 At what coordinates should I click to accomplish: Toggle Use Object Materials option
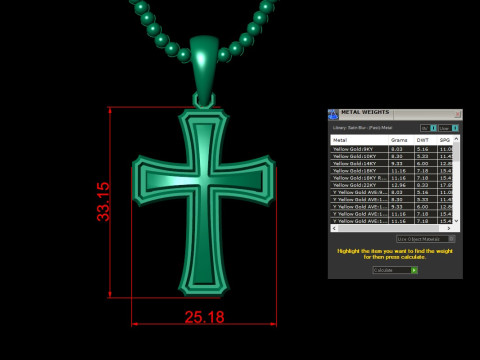coord(425,239)
